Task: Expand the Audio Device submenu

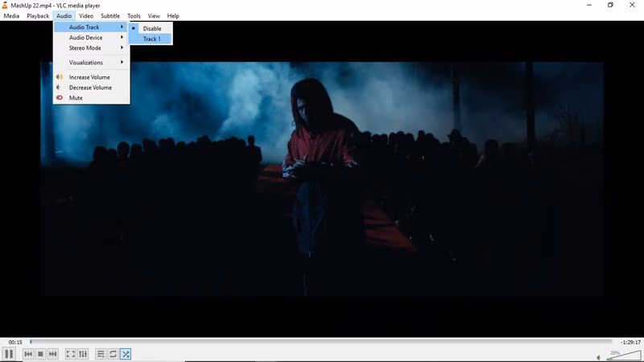Action: 91,37
